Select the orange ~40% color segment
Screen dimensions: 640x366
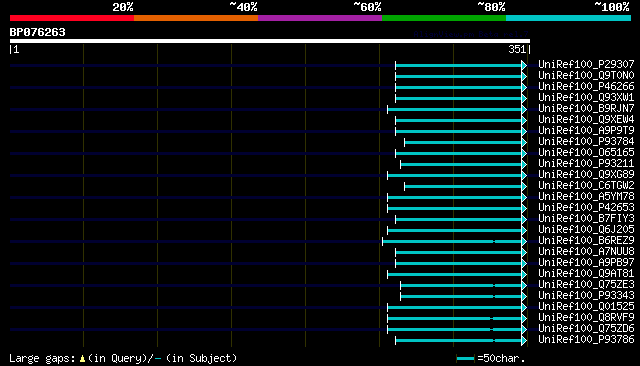(196, 18)
